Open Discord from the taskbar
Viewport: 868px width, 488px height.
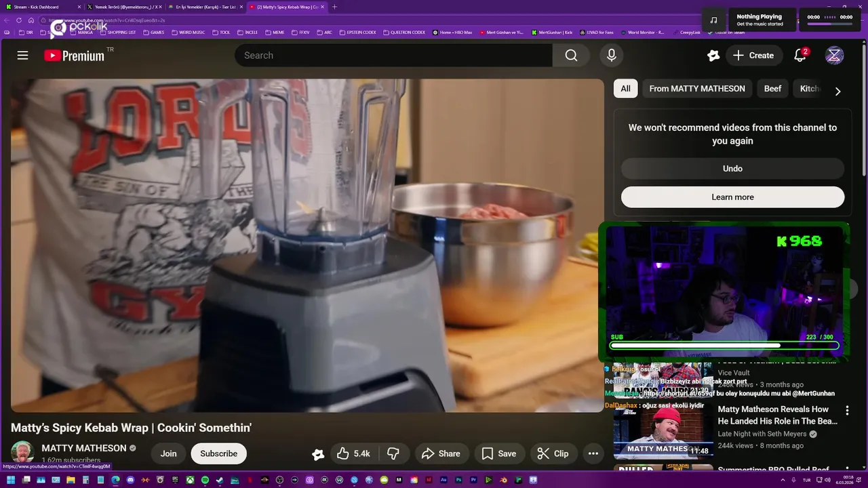pyautogui.click(x=130, y=480)
